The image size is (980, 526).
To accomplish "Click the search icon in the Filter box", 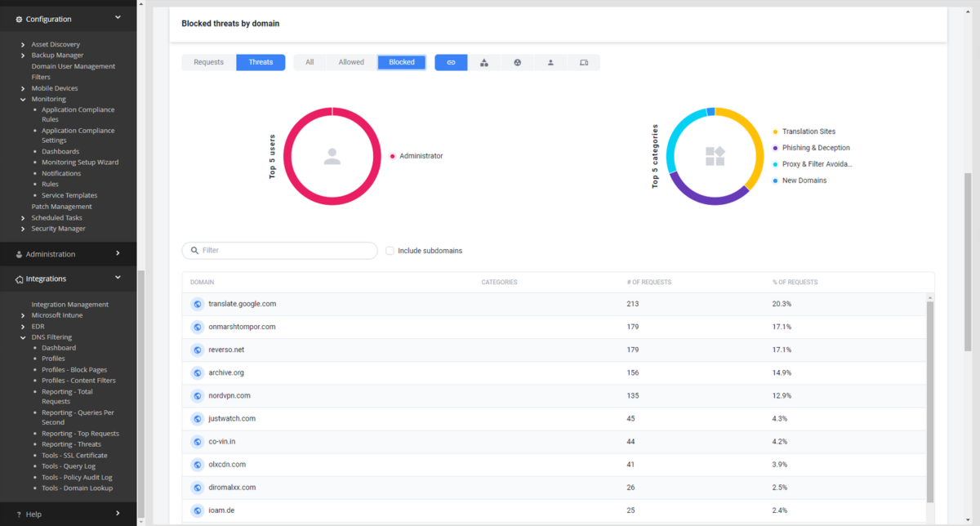I will point(194,250).
